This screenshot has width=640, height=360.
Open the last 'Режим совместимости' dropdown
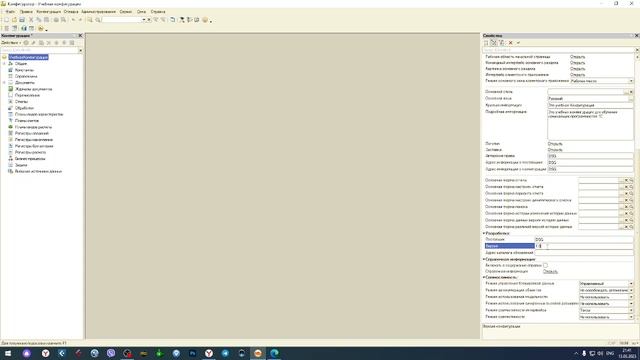click(631, 317)
